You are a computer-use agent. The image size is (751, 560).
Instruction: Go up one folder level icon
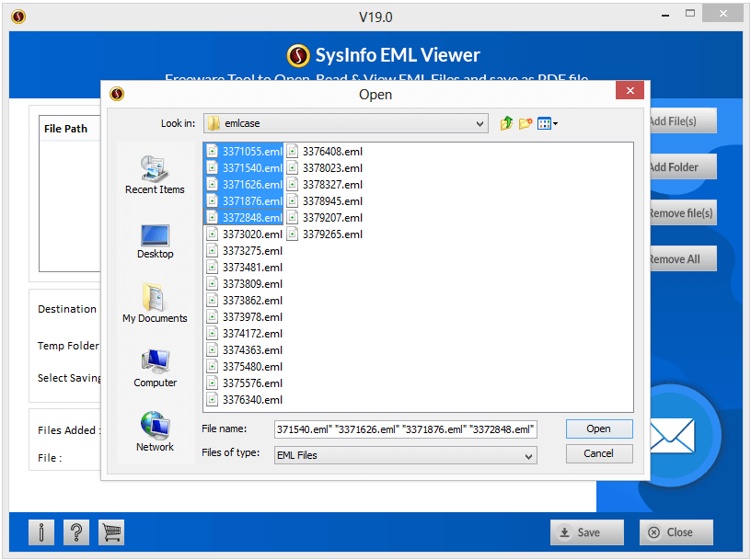tap(506, 123)
